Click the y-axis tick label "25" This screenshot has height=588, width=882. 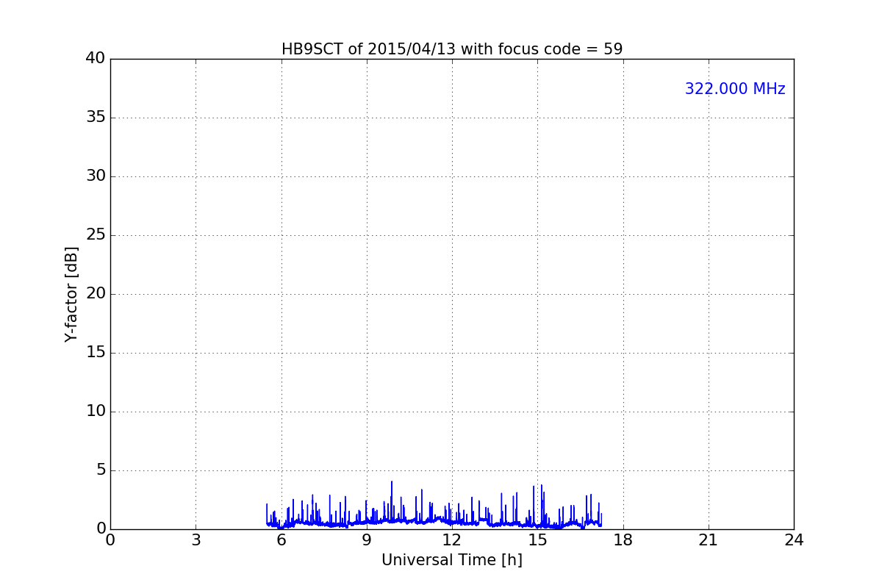click(96, 235)
